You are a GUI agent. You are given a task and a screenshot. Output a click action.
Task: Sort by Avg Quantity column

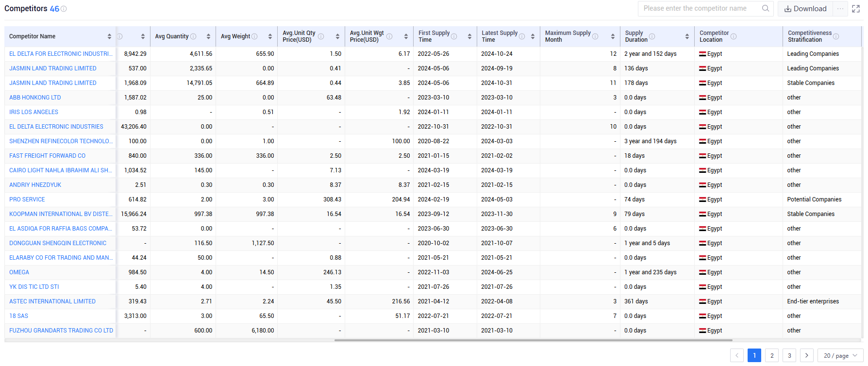tap(208, 36)
